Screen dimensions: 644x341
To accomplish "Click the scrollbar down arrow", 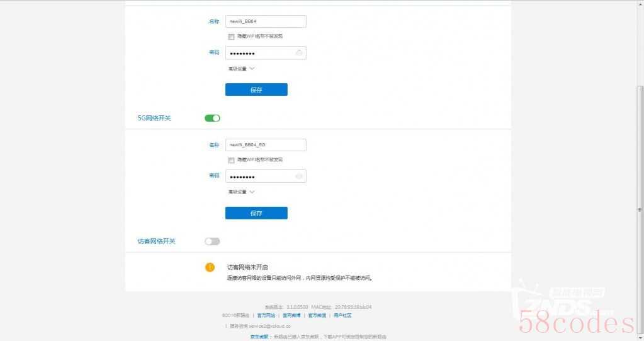I will [x=640, y=337].
